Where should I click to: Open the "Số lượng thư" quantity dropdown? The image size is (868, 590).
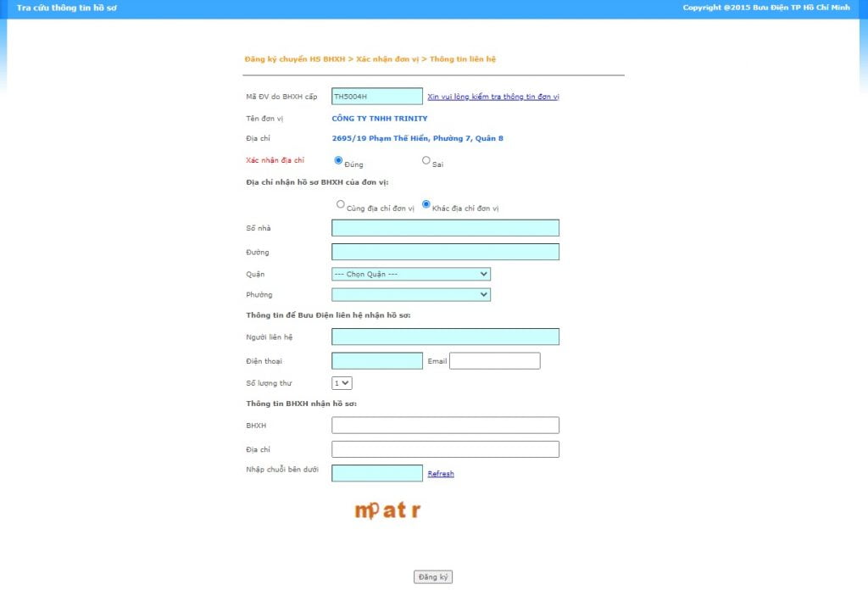point(342,383)
